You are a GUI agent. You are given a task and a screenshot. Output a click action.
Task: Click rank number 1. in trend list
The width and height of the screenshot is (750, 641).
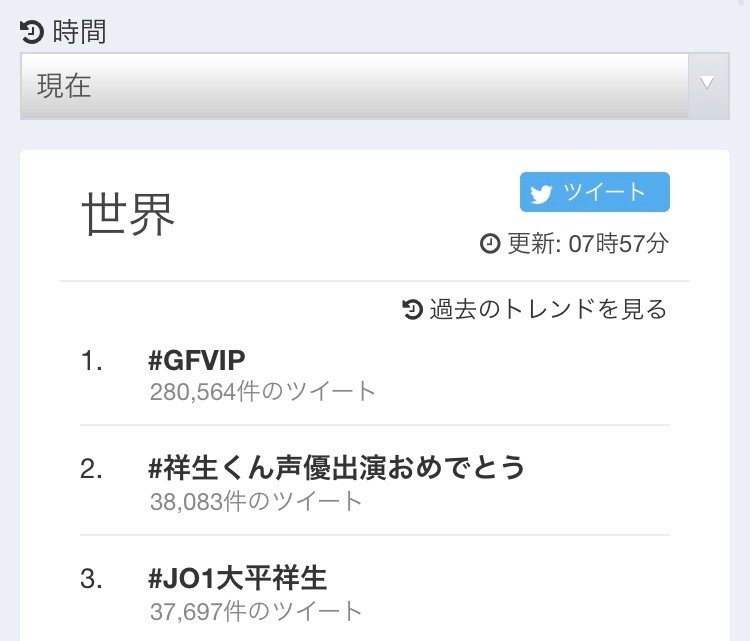coord(91,360)
